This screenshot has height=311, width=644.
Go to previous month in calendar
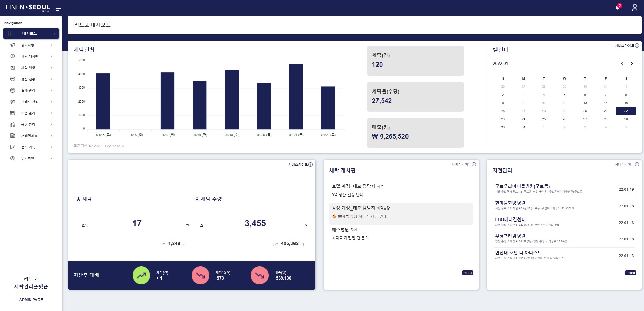[x=622, y=64]
